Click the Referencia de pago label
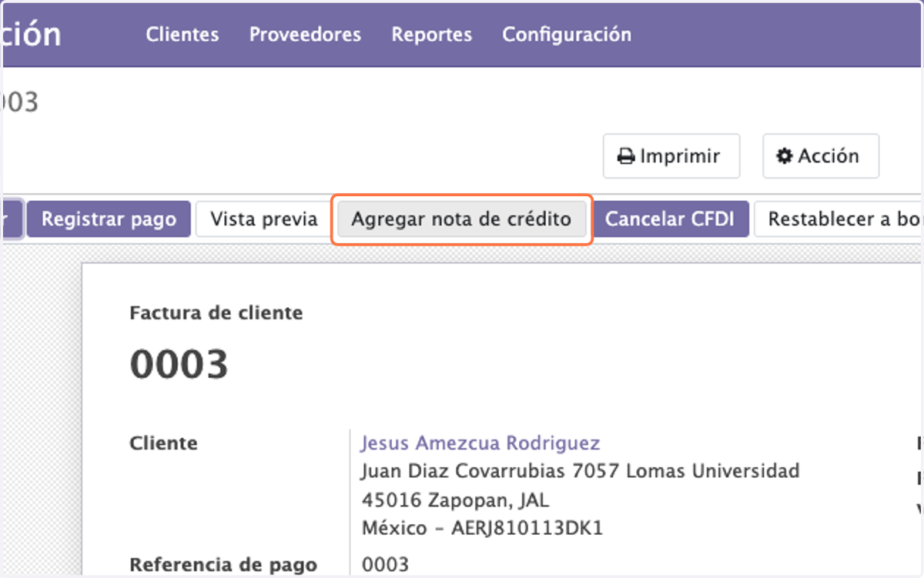The width and height of the screenshot is (924, 578). tap(223, 566)
